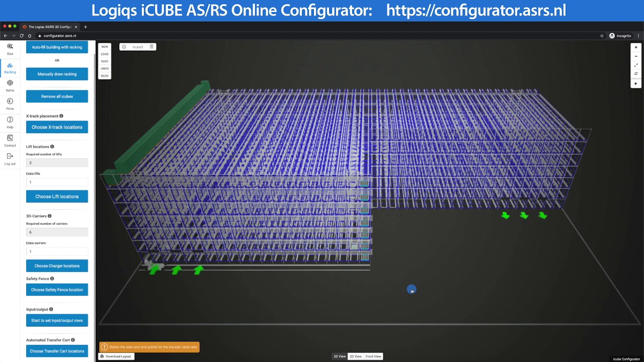This screenshot has height=362, width=644.
Task: Click the Required number of lifts field
Action: click(57, 163)
